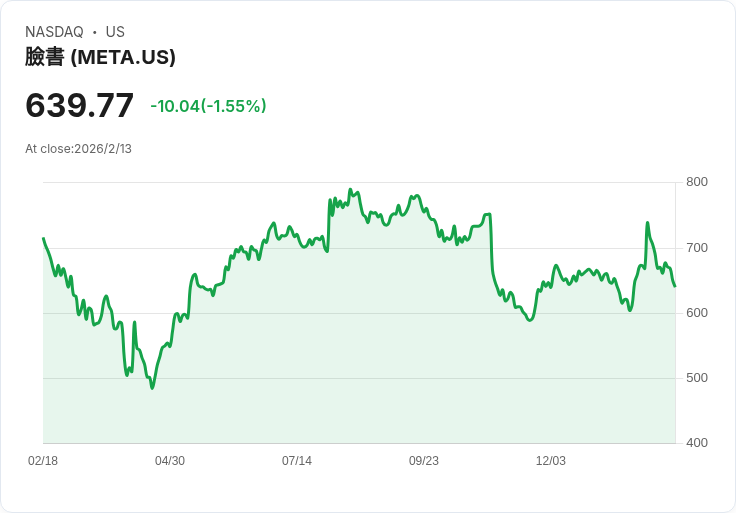Click the 02/18 x-axis date label
Image resolution: width=736 pixels, height=513 pixels.
tap(43, 461)
